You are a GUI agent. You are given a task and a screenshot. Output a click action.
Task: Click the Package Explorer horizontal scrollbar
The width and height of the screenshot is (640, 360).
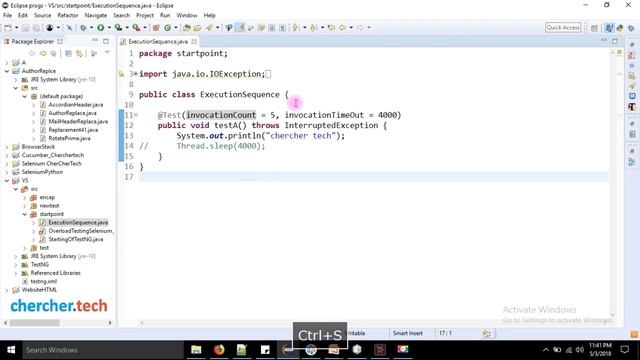point(35,322)
